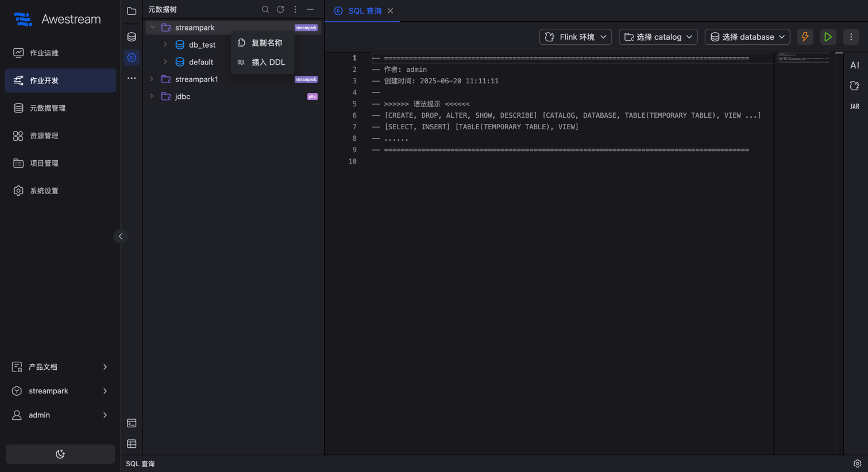Screen dimensions: 868x472
Task: Collapse the left sidebar with arrow
Action: point(121,237)
